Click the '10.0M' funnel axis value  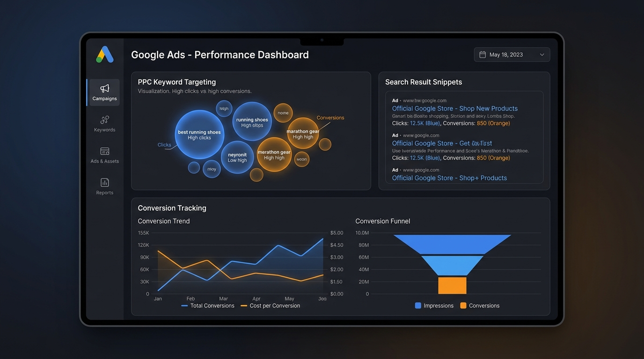click(x=362, y=233)
